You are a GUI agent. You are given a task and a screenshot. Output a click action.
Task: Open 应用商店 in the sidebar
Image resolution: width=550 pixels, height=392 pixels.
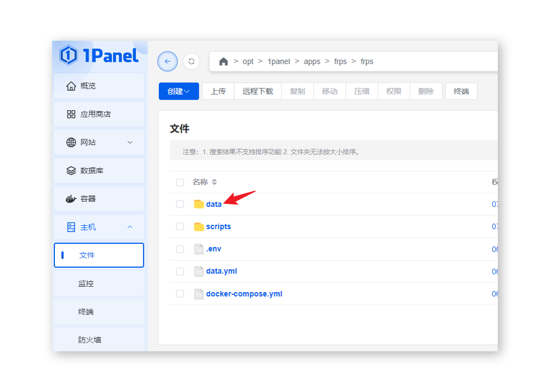(99, 114)
